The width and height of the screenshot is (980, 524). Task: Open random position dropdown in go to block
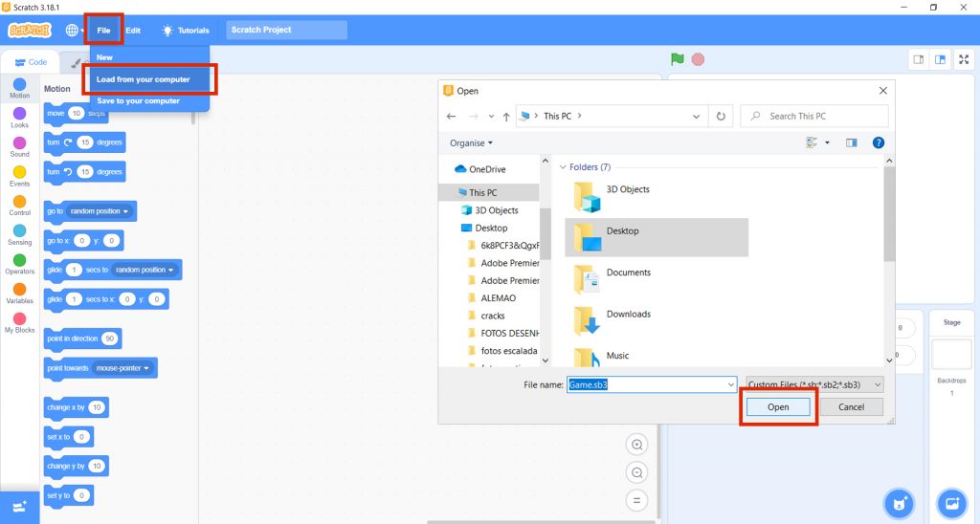pos(99,211)
